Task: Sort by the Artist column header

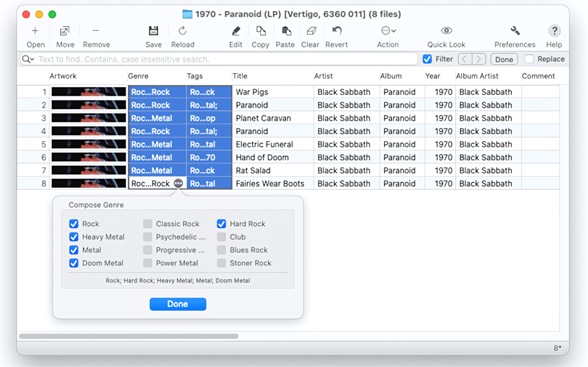Action: (346, 76)
